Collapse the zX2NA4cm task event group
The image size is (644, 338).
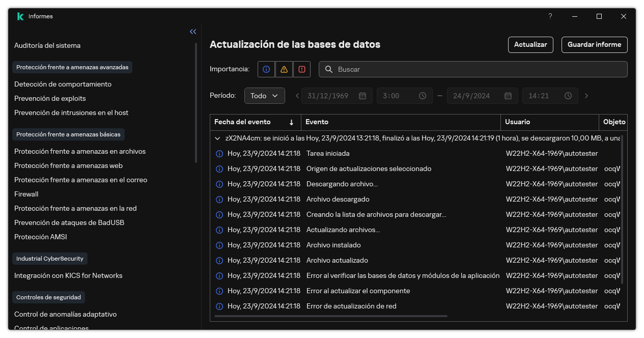pos(217,138)
